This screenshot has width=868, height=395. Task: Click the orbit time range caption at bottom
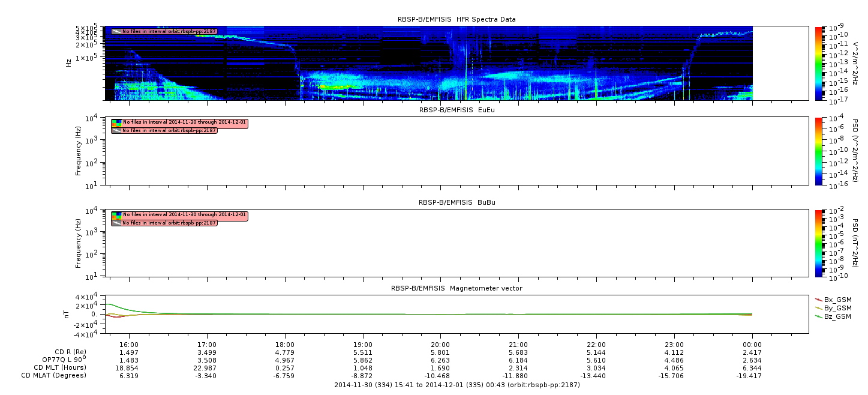[x=456, y=385]
